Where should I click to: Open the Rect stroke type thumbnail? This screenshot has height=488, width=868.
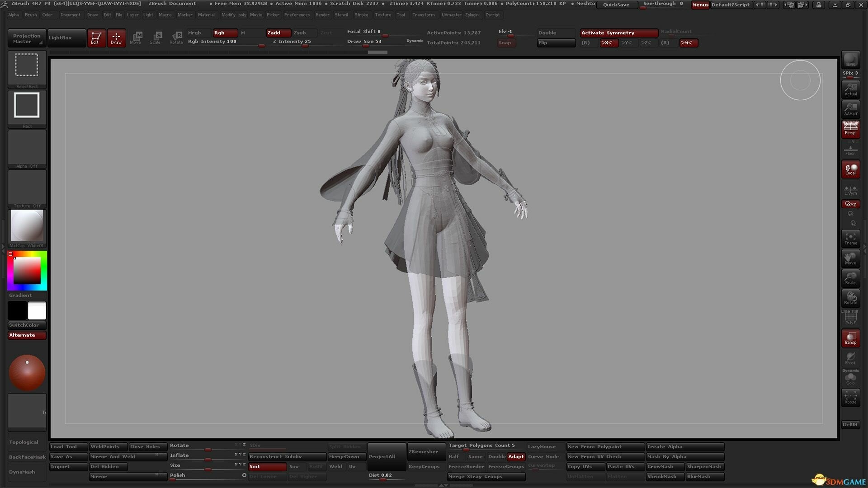[x=27, y=109]
